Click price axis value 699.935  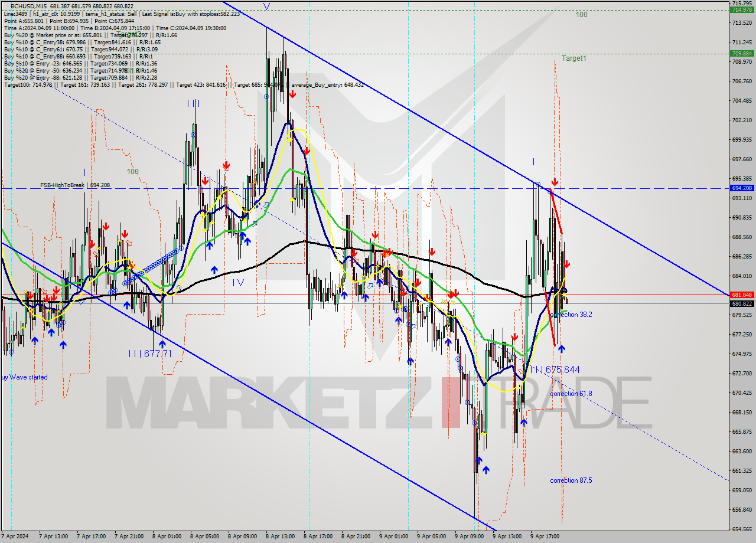(x=742, y=139)
